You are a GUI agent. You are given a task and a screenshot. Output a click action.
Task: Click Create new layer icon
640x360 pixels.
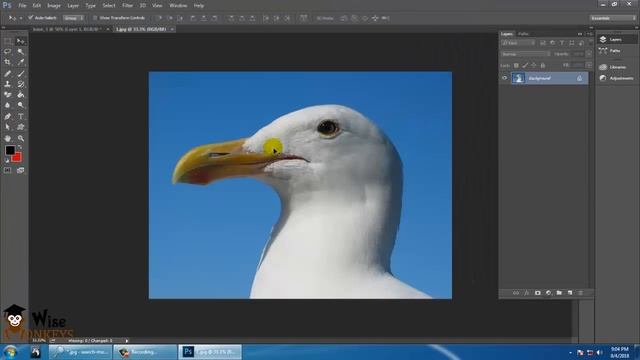pyautogui.click(x=570, y=293)
